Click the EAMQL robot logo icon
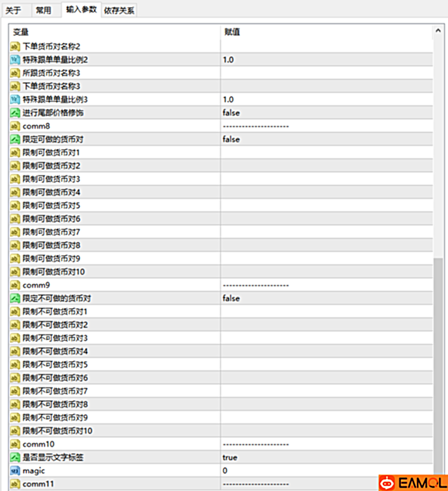448x491 pixels. 387,483
